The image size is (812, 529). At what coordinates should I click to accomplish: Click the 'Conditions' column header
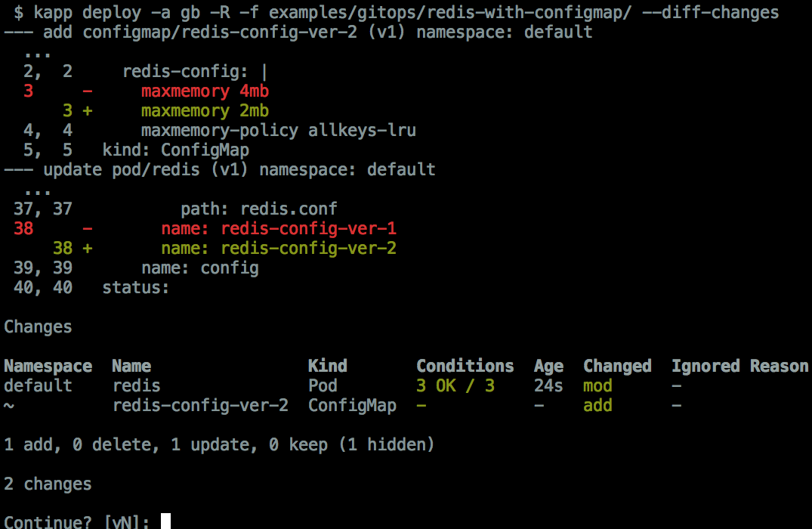click(x=465, y=367)
